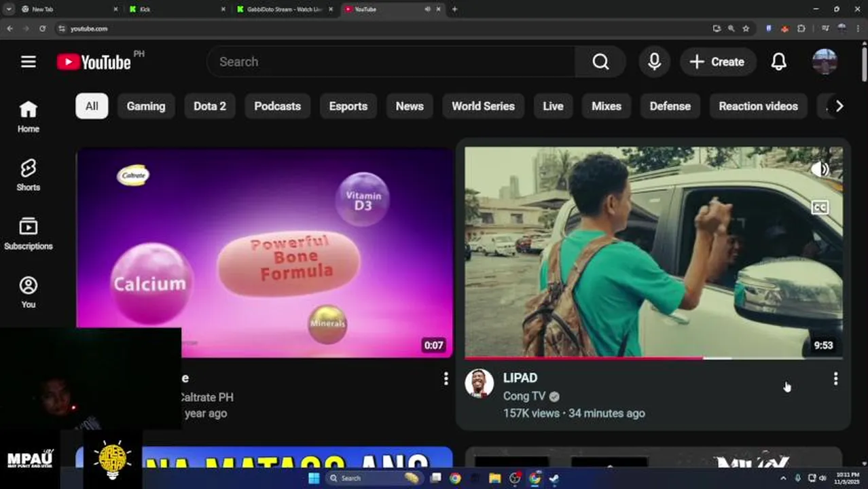Go back with browser back arrow
This screenshot has height=489, width=868.
10,29
